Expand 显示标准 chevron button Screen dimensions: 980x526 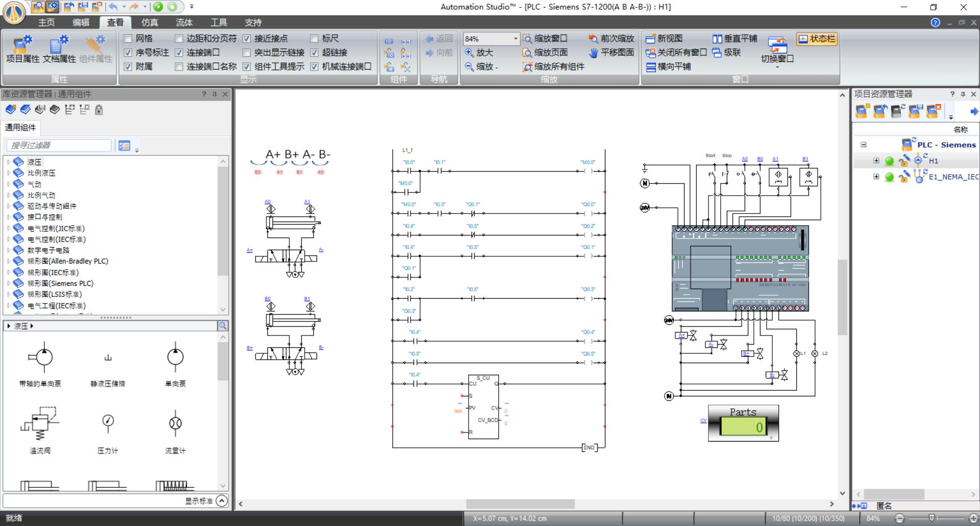pyautogui.click(x=222, y=501)
